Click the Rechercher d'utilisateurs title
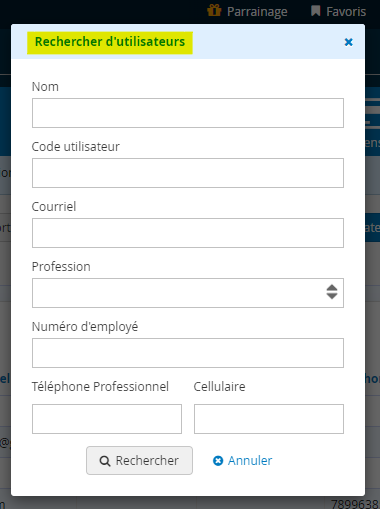The height and width of the screenshot is (509, 380). (x=110, y=42)
